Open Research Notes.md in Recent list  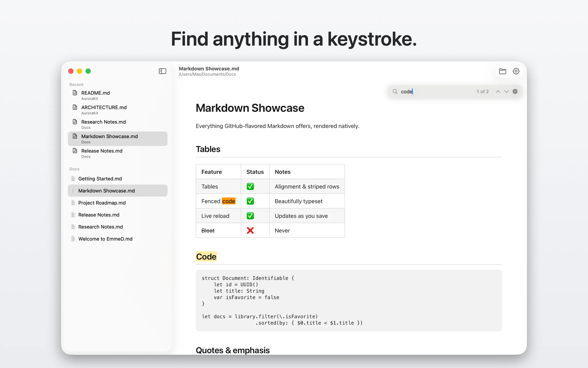pos(118,124)
